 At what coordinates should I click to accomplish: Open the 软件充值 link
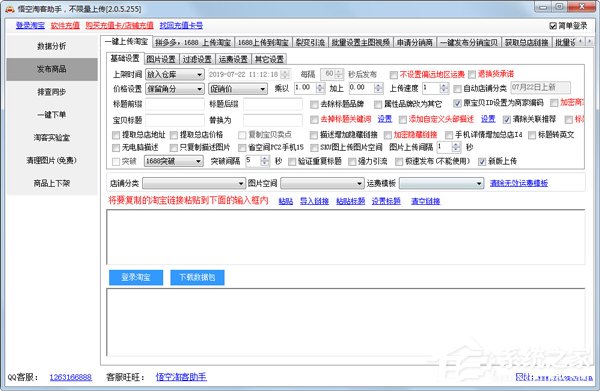pos(65,26)
